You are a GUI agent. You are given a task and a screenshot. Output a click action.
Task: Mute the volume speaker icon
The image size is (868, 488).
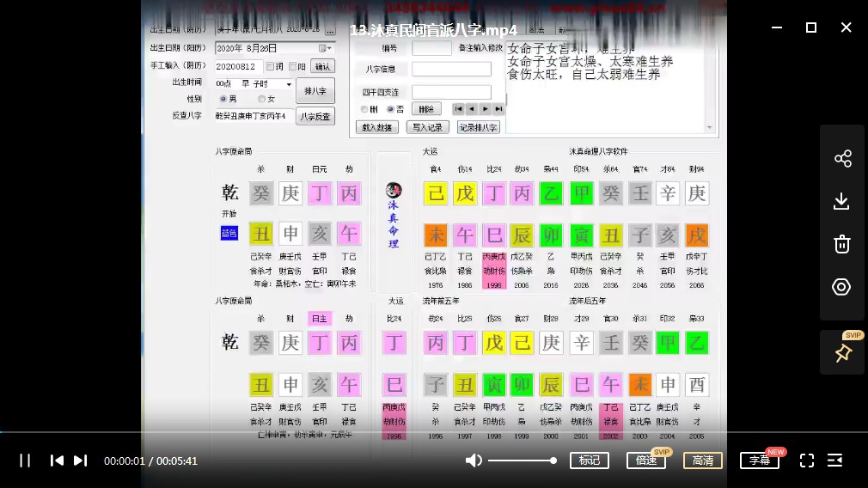pos(474,461)
